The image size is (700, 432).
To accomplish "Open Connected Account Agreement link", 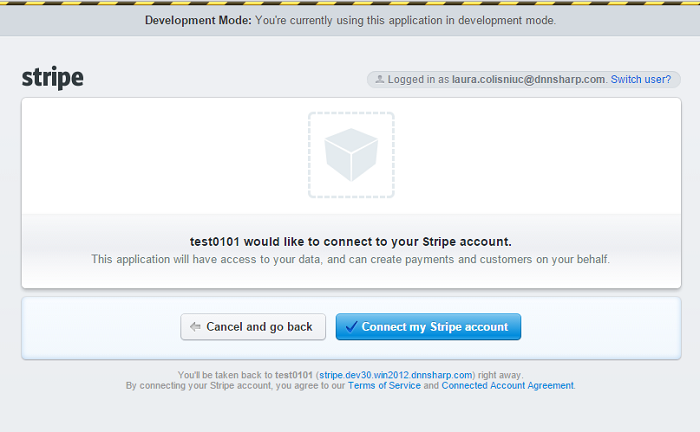I will click(x=508, y=386).
